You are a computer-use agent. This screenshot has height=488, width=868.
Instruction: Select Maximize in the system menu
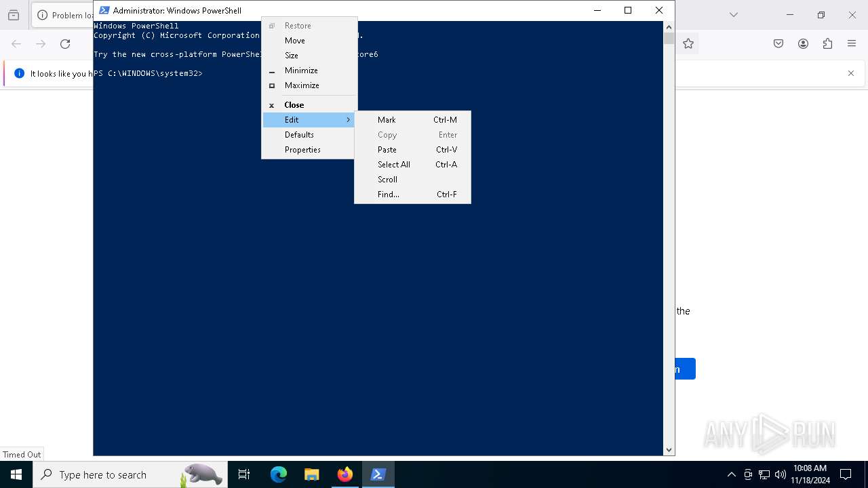point(309,85)
